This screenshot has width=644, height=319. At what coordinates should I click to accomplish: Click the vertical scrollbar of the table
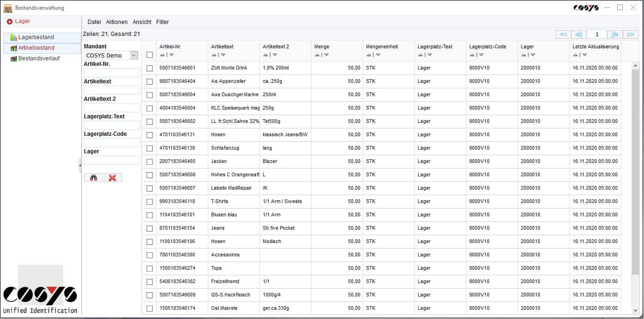tap(635, 184)
